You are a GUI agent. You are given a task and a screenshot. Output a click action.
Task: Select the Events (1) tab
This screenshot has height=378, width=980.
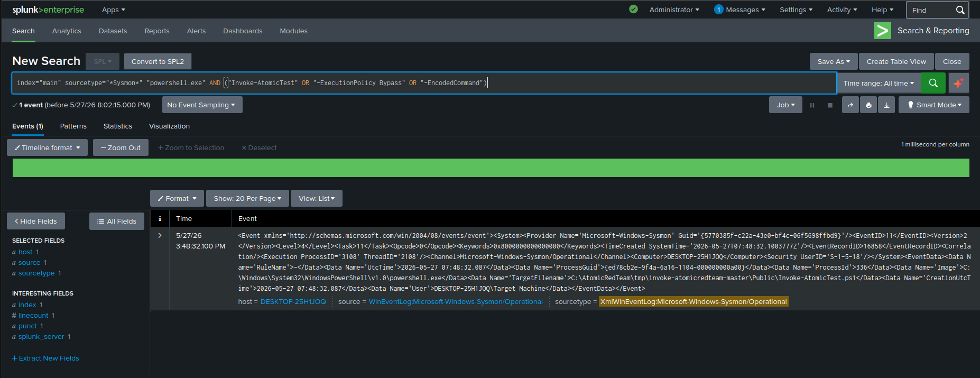pyautogui.click(x=28, y=126)
